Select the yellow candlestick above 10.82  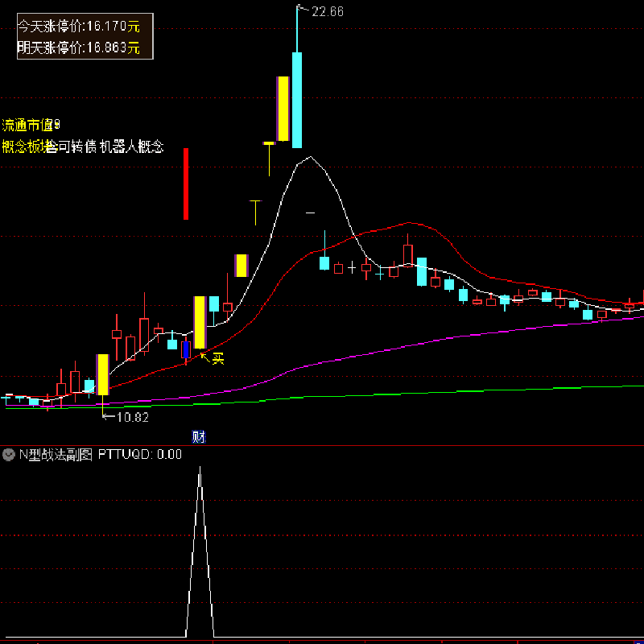click(x=102, y=374)
